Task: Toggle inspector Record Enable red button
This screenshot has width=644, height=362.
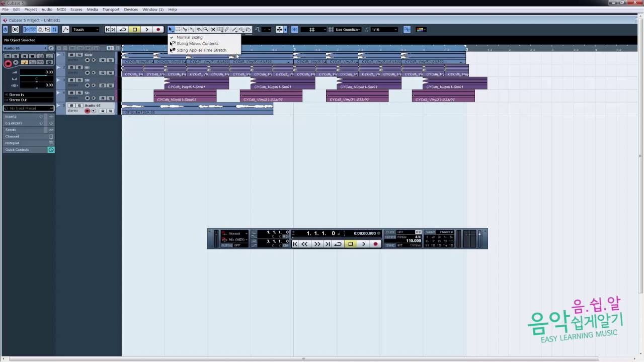Action: pos(8,63)
